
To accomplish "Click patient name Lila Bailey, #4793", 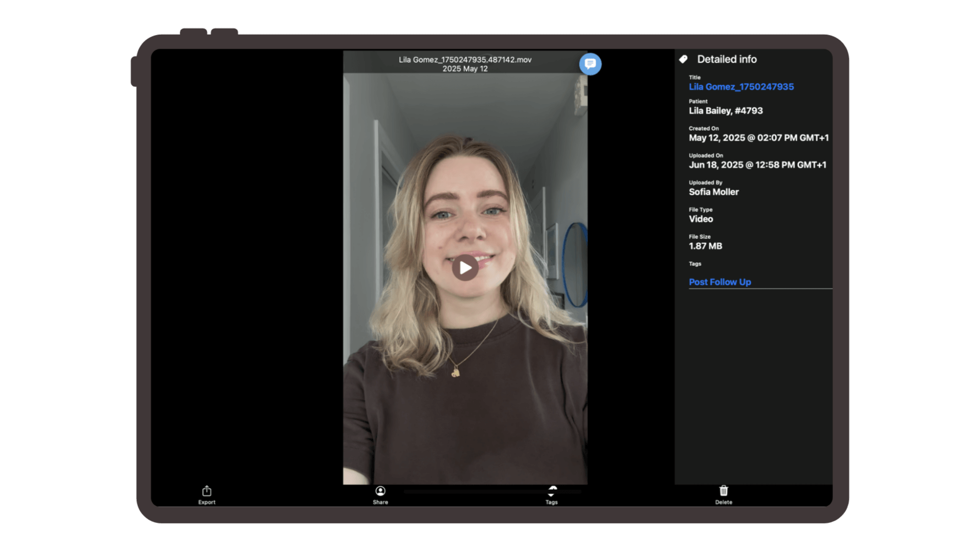I will pos(725,111).
